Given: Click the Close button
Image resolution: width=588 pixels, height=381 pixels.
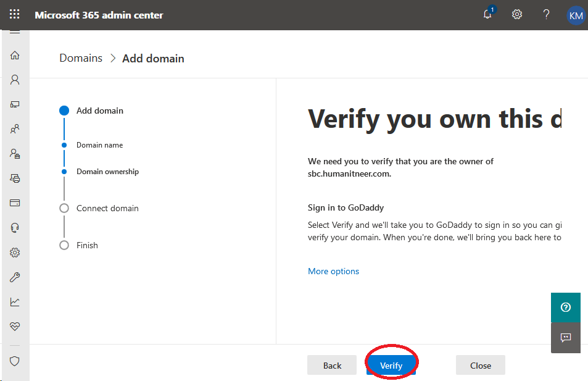Looking at the screenshot, I should [481, 365].
